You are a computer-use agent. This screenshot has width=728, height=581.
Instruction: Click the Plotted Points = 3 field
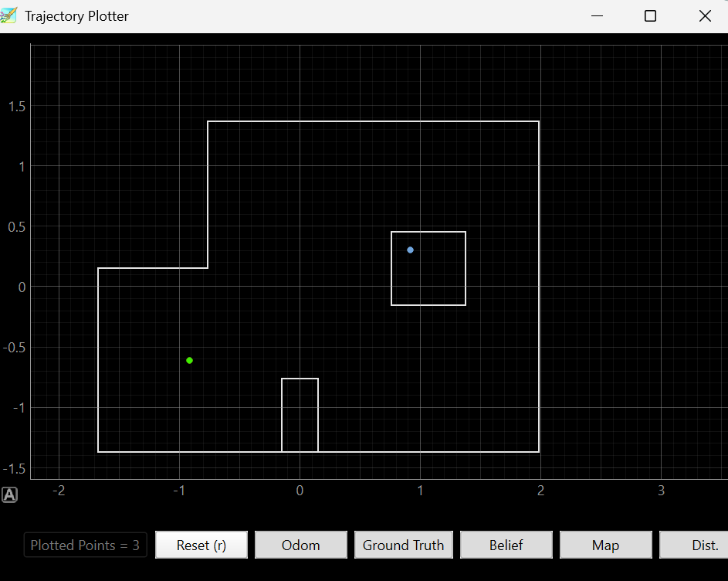pyautogui.click(x=86, y=545)
